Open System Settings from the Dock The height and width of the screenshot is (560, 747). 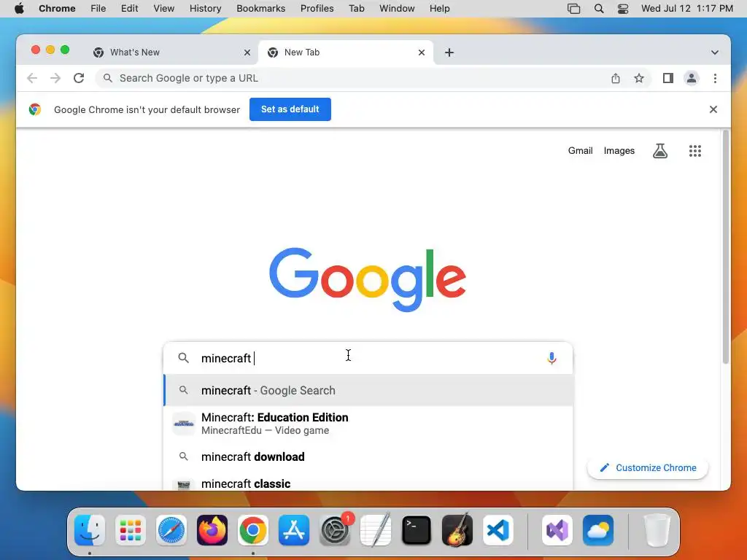click(x=335, y=530)
